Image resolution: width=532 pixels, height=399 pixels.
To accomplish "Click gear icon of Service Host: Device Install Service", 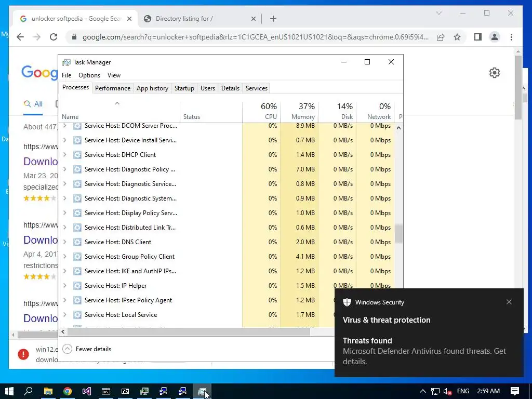I will 77,140.
